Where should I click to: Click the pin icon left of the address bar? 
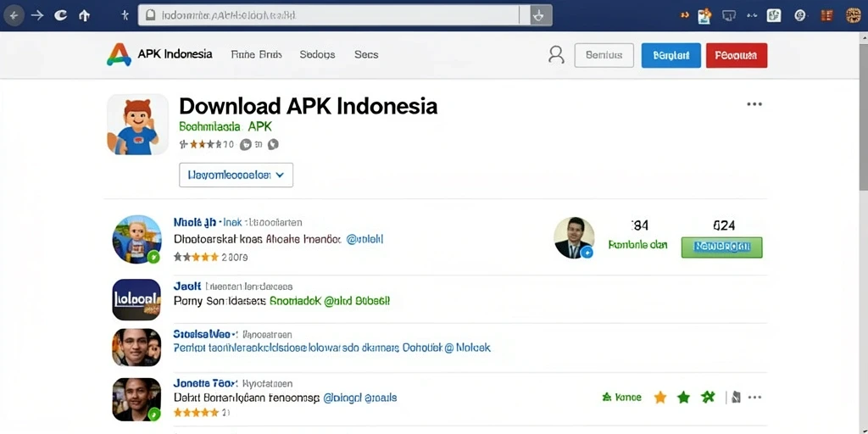(125, 15)
